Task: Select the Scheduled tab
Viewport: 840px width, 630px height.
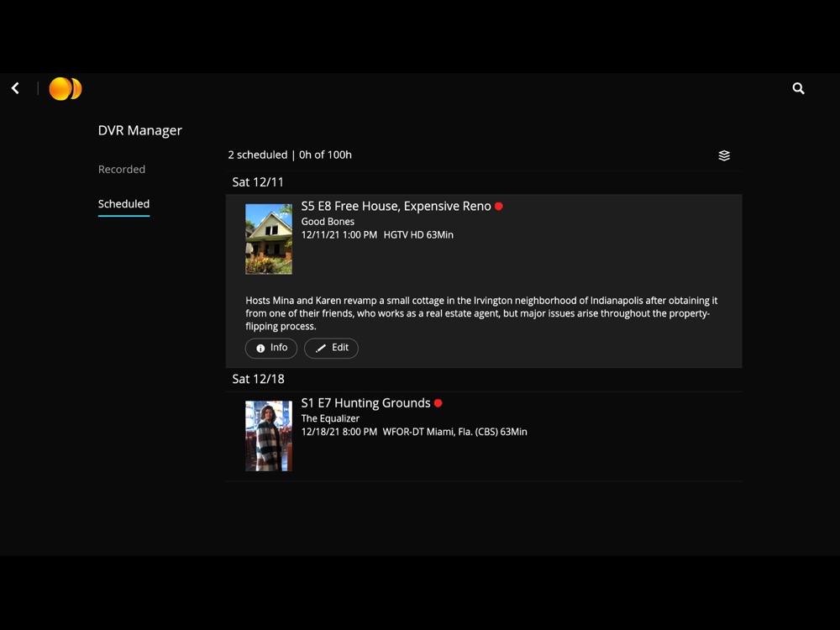Action: pos(123,204)
